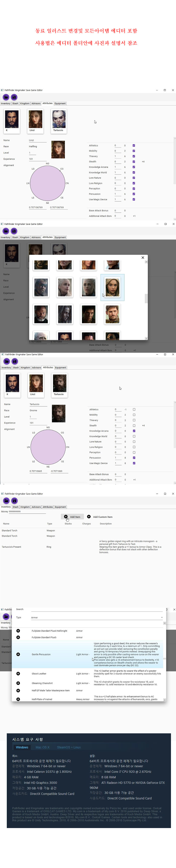
Task: Portrait picker dialog vertical scrollbar handle
Action: click(x=146, y=298)
